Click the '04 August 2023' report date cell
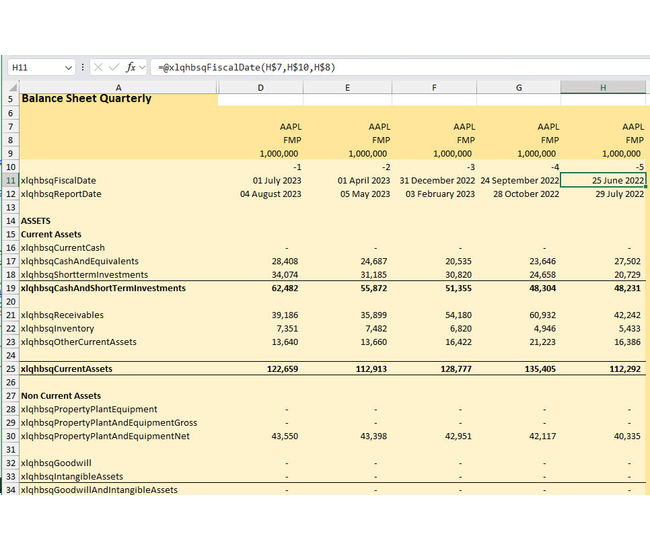Image resolution: width=650 pixels, height=550 pixels. click(x=261, y=194)
